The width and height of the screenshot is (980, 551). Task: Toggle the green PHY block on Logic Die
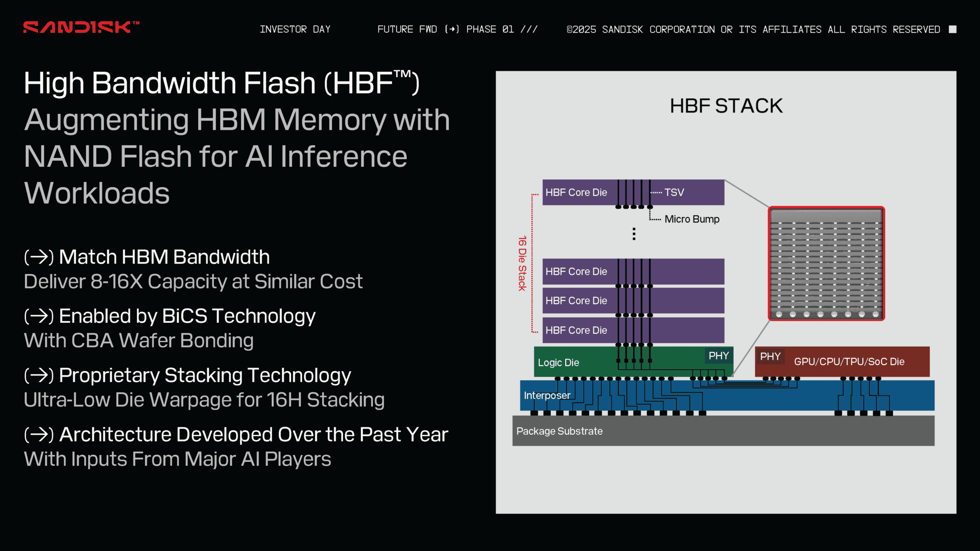pyautogui.click(x=719, y=356)
